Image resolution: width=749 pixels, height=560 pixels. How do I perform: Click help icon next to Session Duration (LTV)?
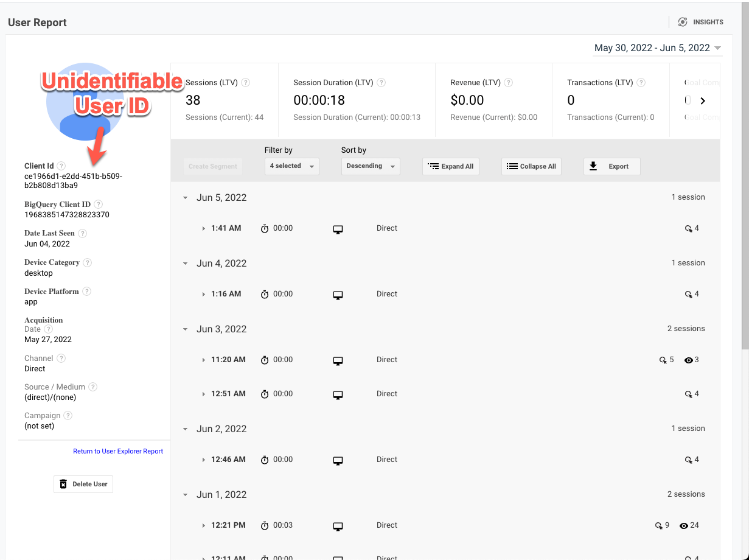click(381, 83)
